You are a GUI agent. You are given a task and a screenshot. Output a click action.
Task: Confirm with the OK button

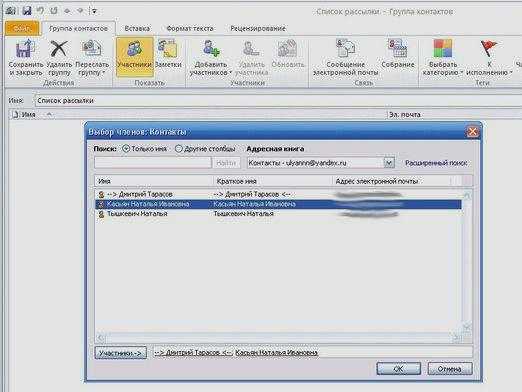[398, 369]
